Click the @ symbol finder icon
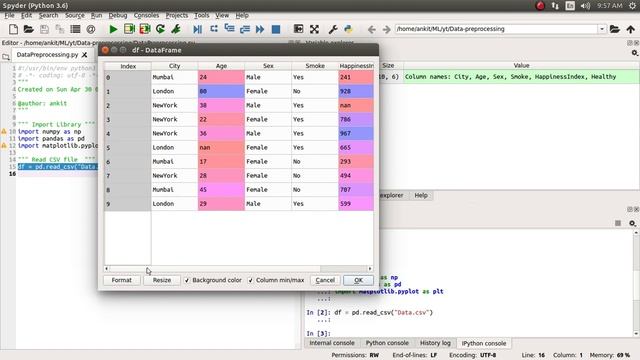640x360 pixels. 91,29
